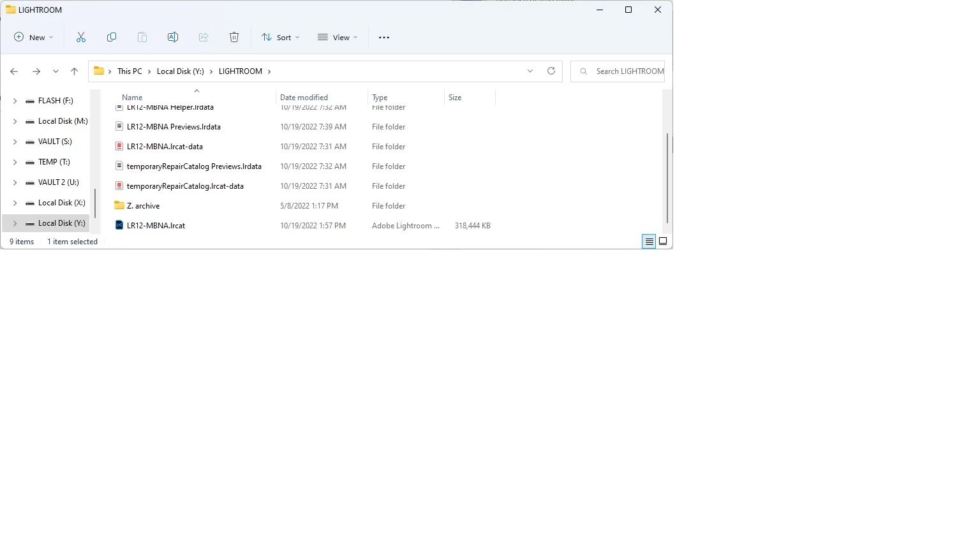The width and height of the screenshot is (980, 551).
Task: Open the recent locations dropdown chevron
Action: [x=56, y=71]
